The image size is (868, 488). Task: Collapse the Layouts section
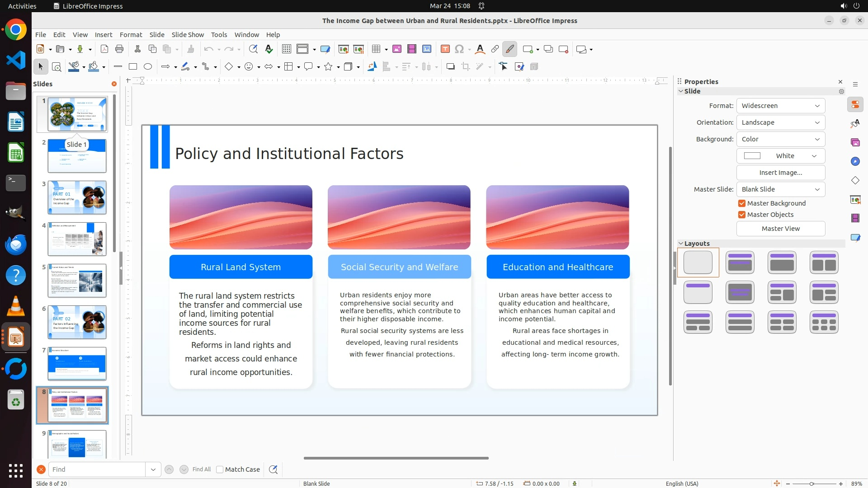pos(681,244)
